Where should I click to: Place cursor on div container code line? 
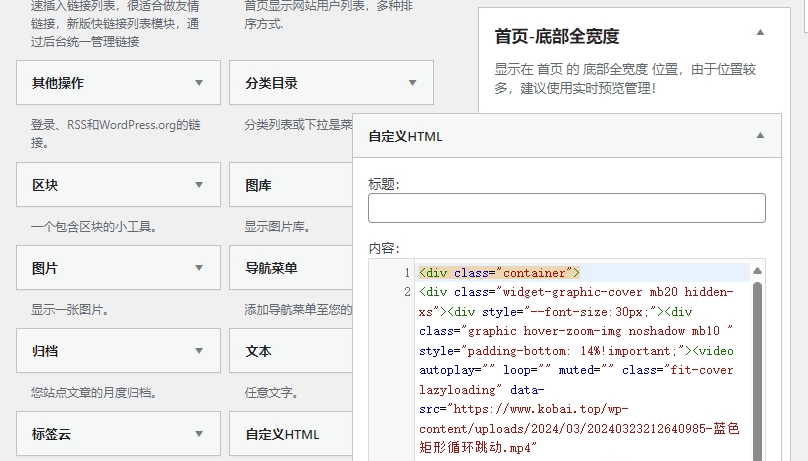point(499,273)
